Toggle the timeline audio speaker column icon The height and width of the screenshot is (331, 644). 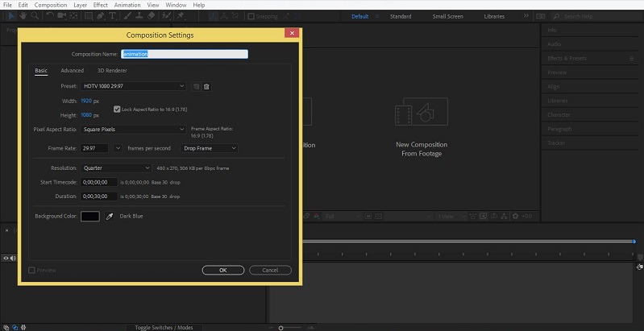click(x=13, y=258)
